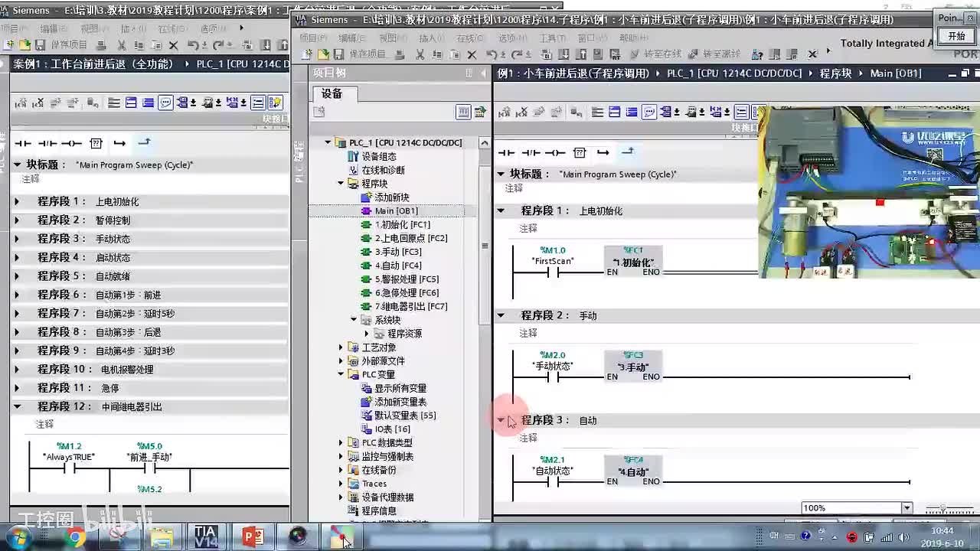Click delete network icon in Main [OB1] editor toolbar
Screen dimensions: 980x551
pos(522,112)
